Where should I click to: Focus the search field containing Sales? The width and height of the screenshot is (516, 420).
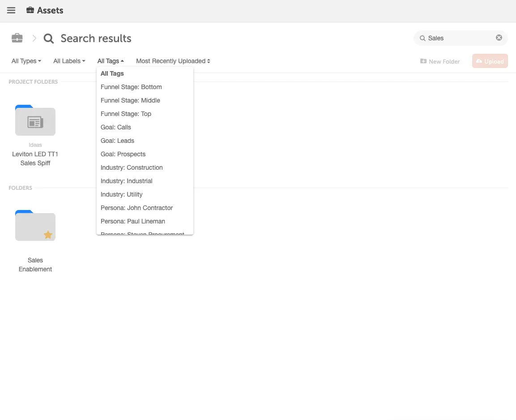coord(461,38)
